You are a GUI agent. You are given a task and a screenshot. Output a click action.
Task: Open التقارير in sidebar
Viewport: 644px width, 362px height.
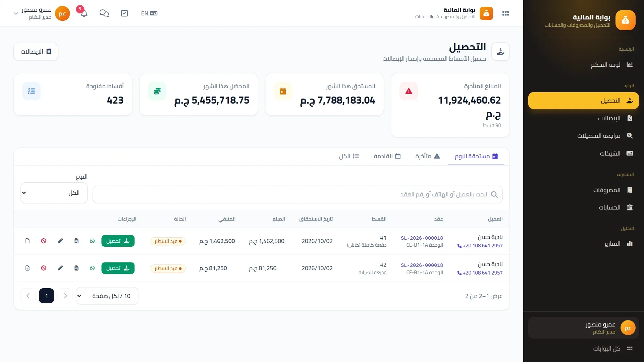point(584,244)
